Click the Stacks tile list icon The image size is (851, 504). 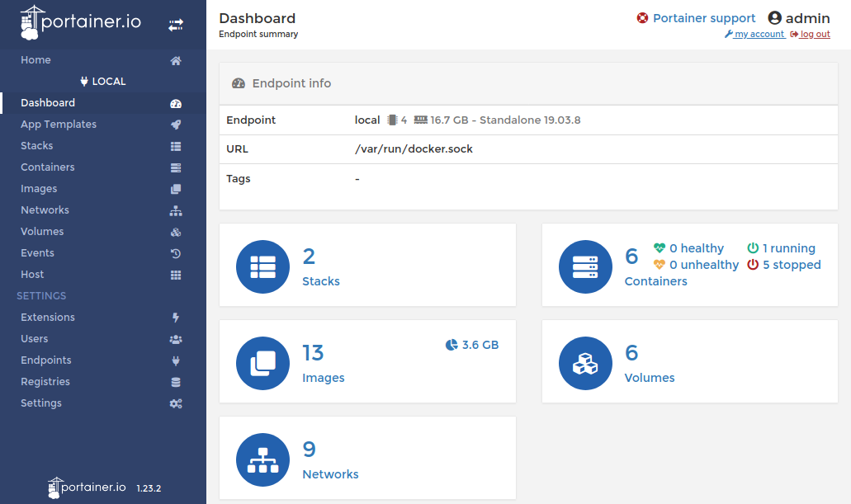click(262, 266)
